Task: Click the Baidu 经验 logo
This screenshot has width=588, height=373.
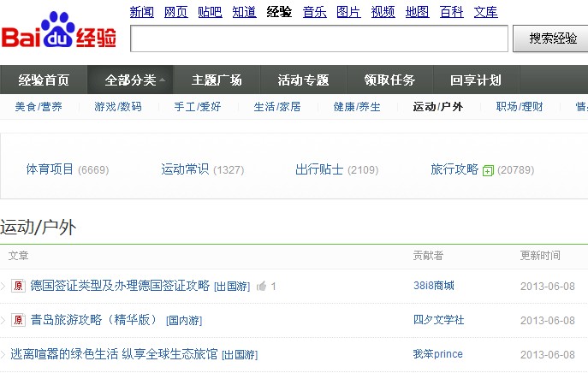Action: tap(62, 33)
